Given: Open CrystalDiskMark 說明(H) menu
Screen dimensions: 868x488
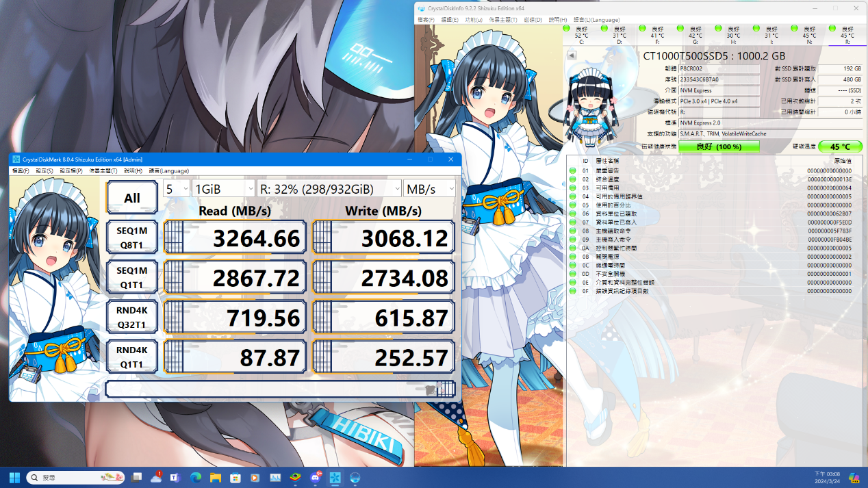Looking at the screenshot, I should point(133,170).
